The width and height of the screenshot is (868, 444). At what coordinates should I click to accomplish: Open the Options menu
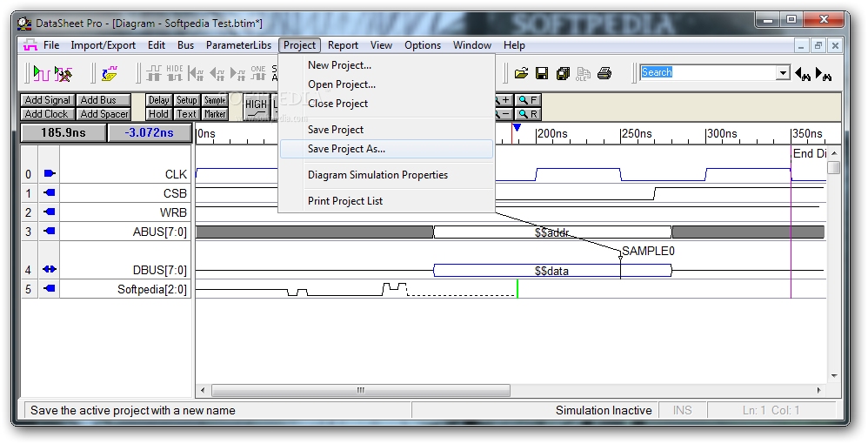423,45
